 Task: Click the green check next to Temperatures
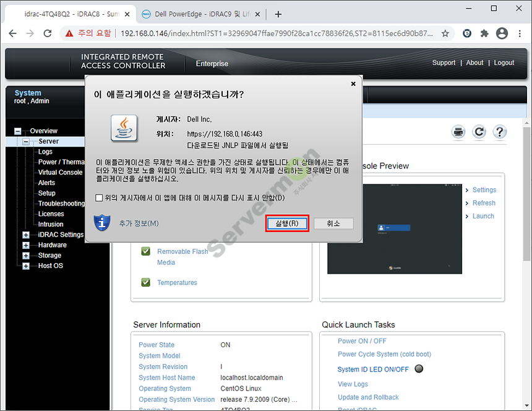(x=145, y=282)
